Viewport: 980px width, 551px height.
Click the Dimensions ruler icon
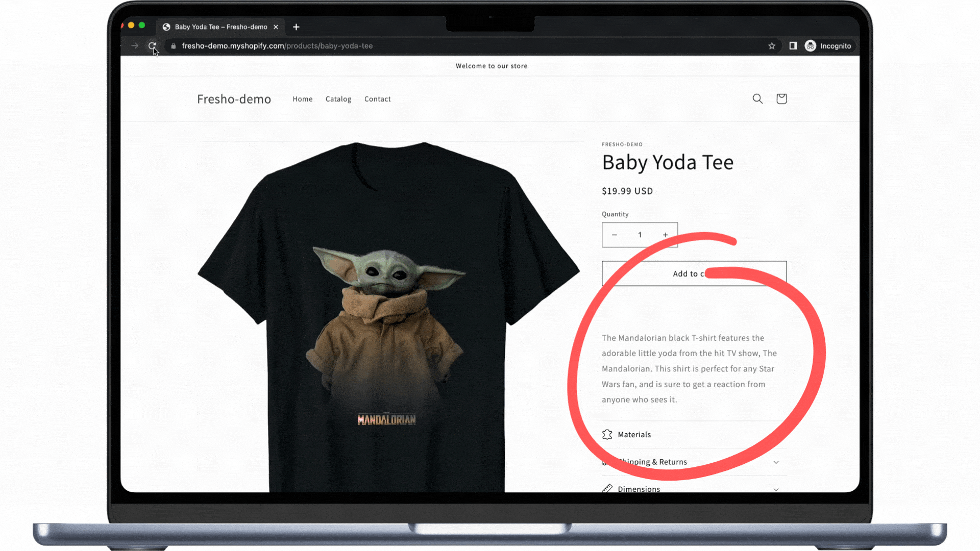coord(607,488)
